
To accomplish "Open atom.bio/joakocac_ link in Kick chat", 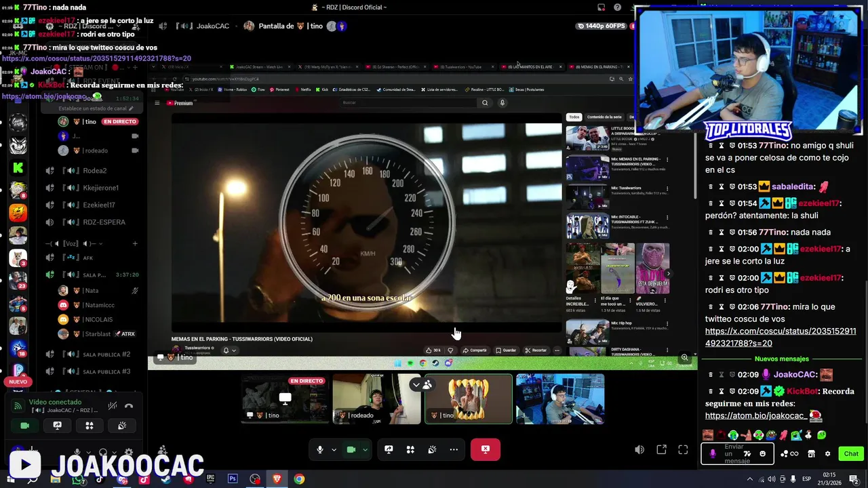I will (x=756, y=415).
